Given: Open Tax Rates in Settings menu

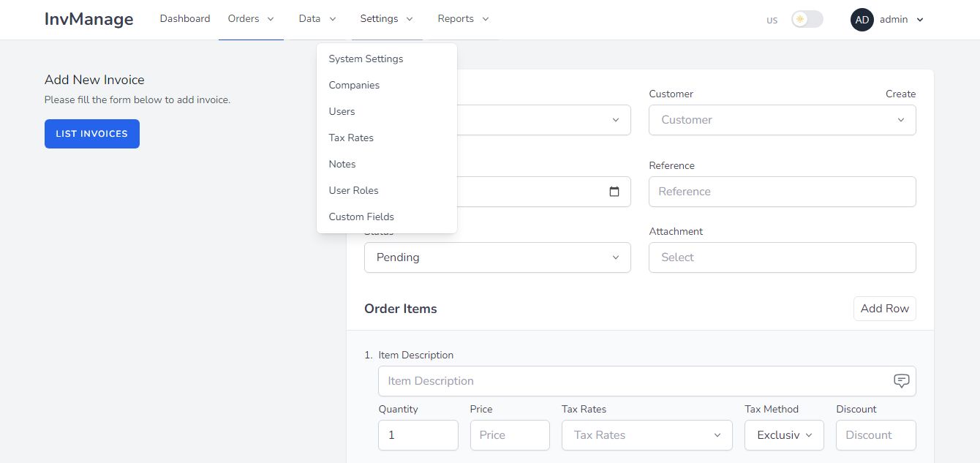Looking at the screenshot, I should tap(351, 138).
